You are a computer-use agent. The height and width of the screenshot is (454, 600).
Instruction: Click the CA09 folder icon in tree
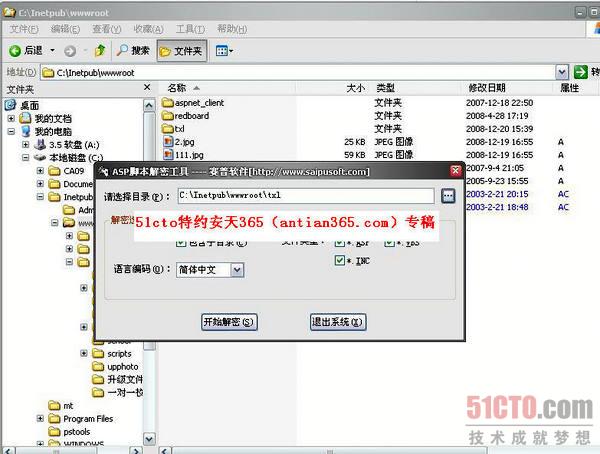[x=54, y=171]
